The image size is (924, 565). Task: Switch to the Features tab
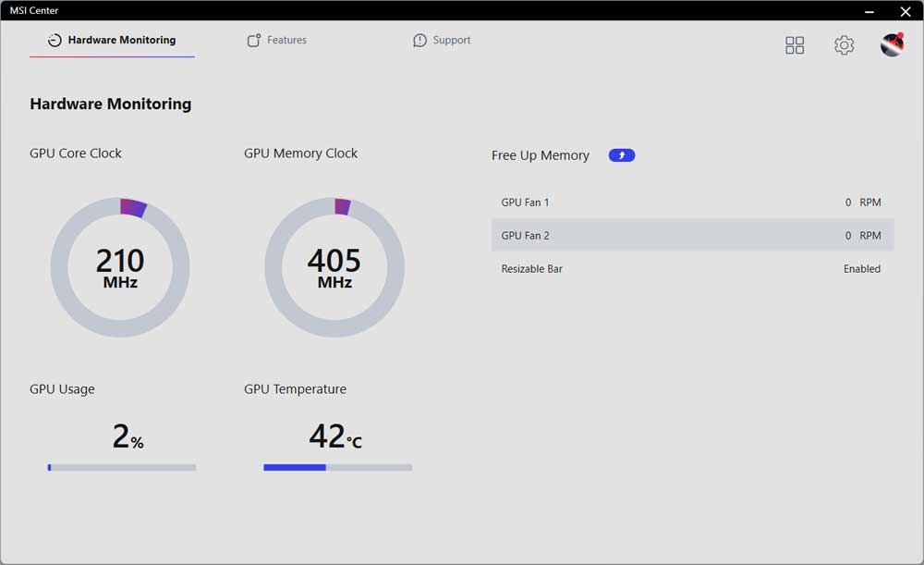pyautogui.click(x=277, y=40)
